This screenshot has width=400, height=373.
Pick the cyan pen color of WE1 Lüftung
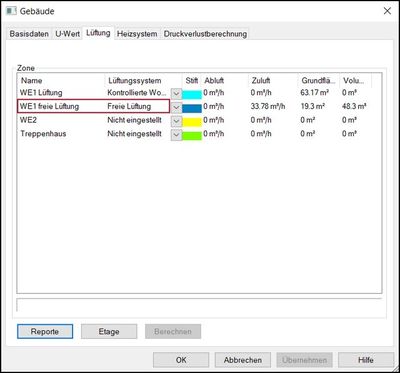coord(192,95)
